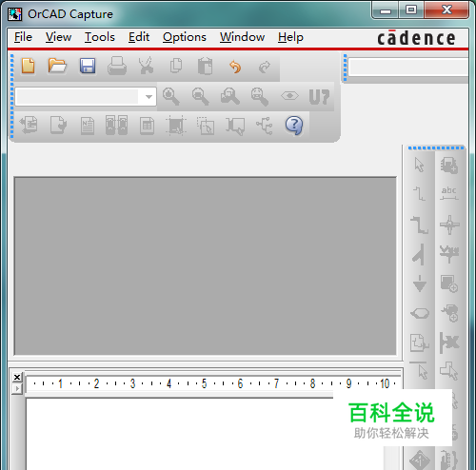Viewport: 476px width, 470px height.
Task: Choose the place bus entry tool
Action: (419, 254)
